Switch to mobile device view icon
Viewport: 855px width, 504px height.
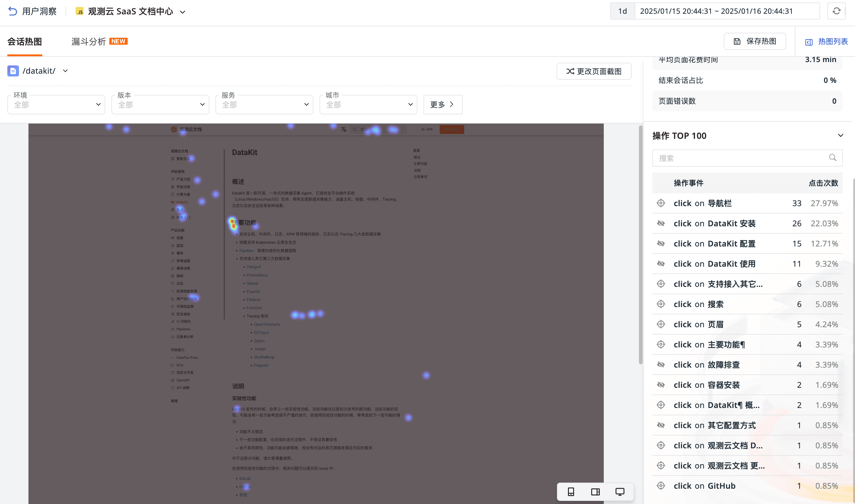point(571,491)
